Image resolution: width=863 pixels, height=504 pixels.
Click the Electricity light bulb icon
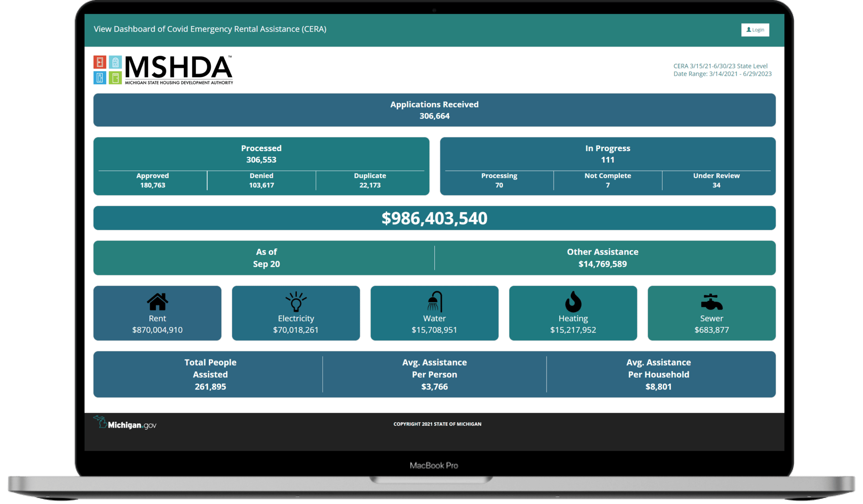click(296, 301)
